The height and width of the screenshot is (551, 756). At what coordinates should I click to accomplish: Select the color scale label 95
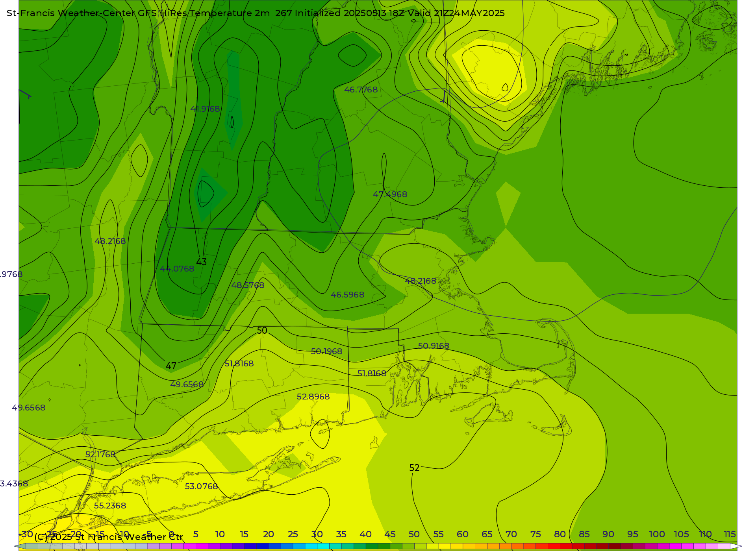(633, 534)
